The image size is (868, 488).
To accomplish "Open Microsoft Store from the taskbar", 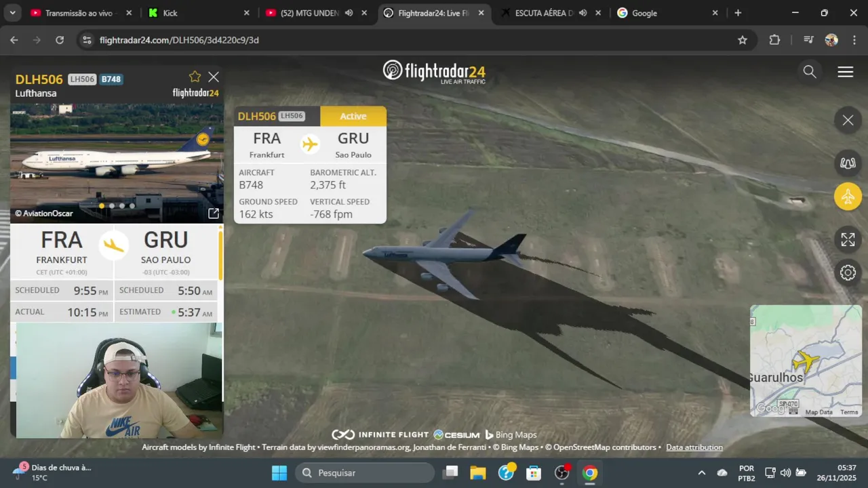I will (x=534, y=472).
